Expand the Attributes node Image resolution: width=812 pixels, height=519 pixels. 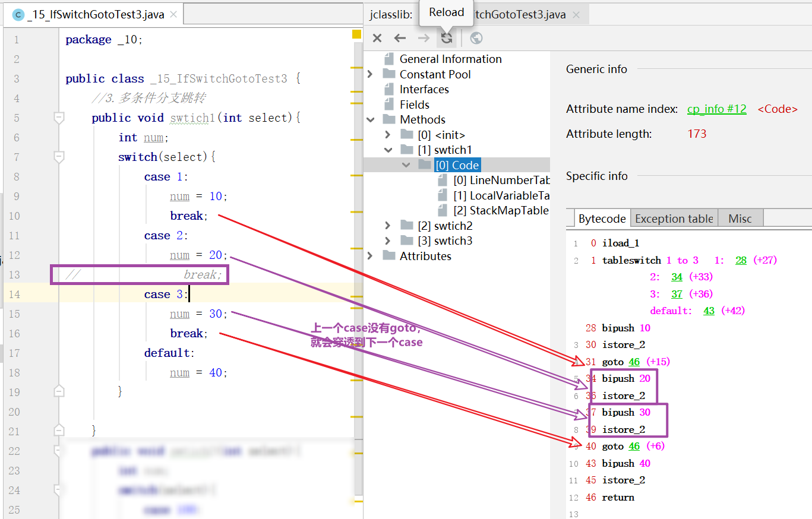click(x=371, y=256)
